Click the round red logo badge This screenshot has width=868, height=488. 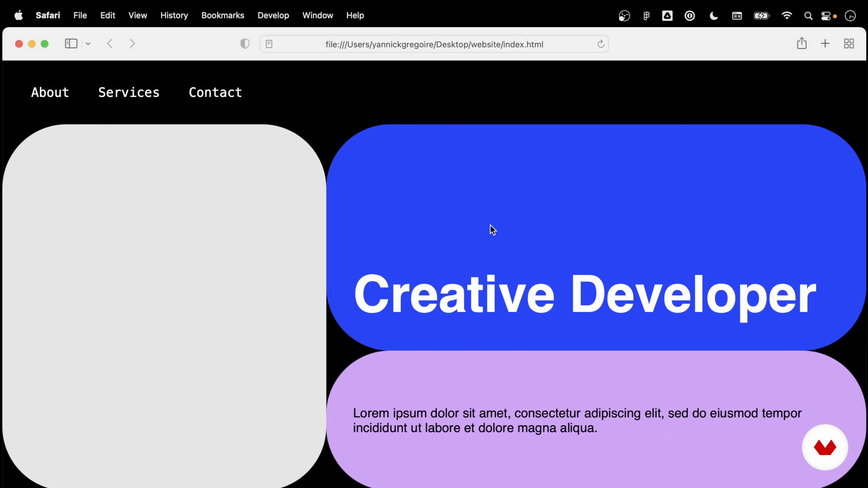coord(825,447)
